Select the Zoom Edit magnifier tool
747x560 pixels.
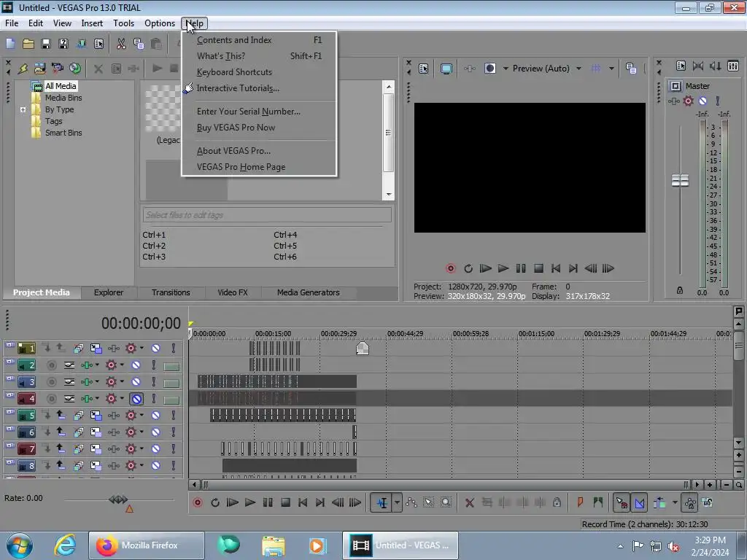(x=446, y=502)
